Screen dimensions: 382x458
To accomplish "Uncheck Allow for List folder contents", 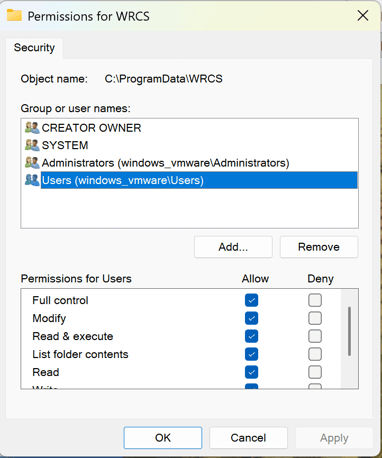I will click(x=251, y=354).
